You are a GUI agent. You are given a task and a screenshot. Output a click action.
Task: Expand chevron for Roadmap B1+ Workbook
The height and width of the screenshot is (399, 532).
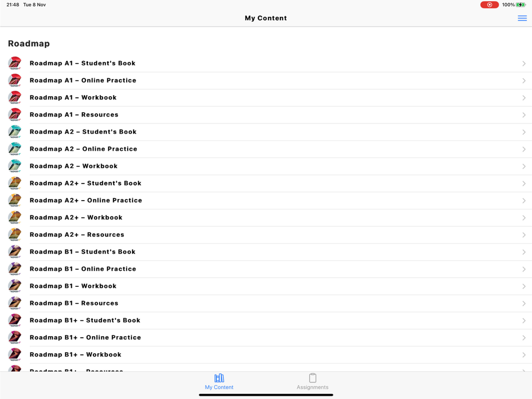pos(524,355)
